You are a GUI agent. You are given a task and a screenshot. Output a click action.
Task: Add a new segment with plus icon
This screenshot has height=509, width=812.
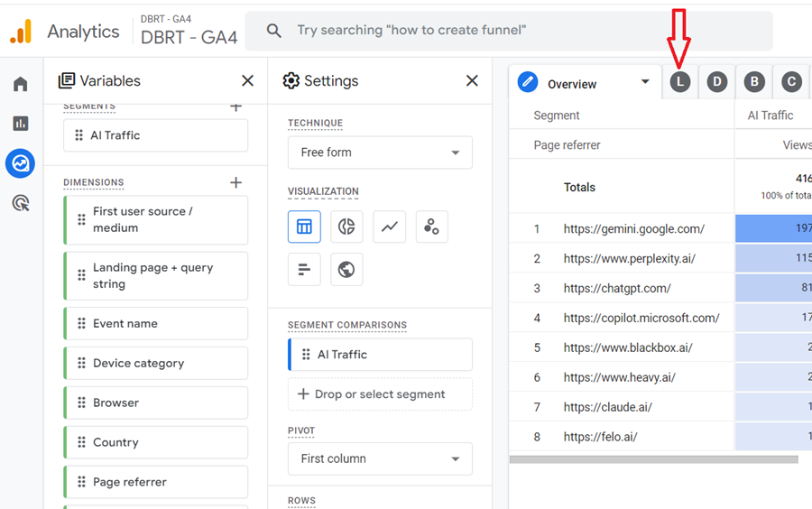click(x=236, y=107)
